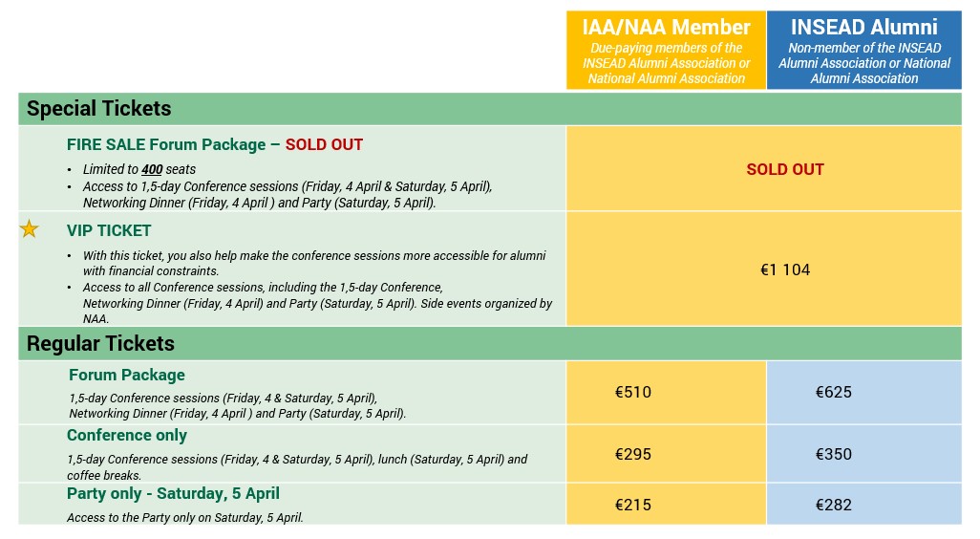Screen dimensions: 980x539
Task: Click the Special Tickets section heading
Action: pyautogui.click(x=99, y=109)
